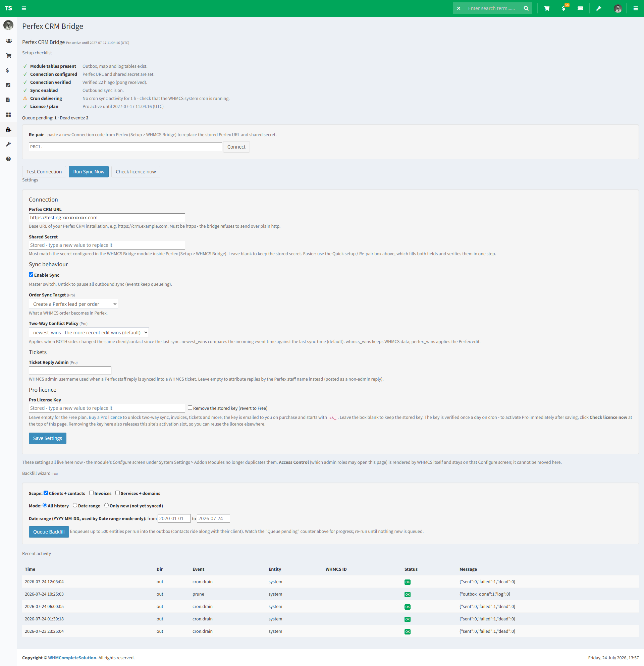Open Reports from the sidebar document icon
The height and width of the screenshot is (666, 644).
(8, 100)
